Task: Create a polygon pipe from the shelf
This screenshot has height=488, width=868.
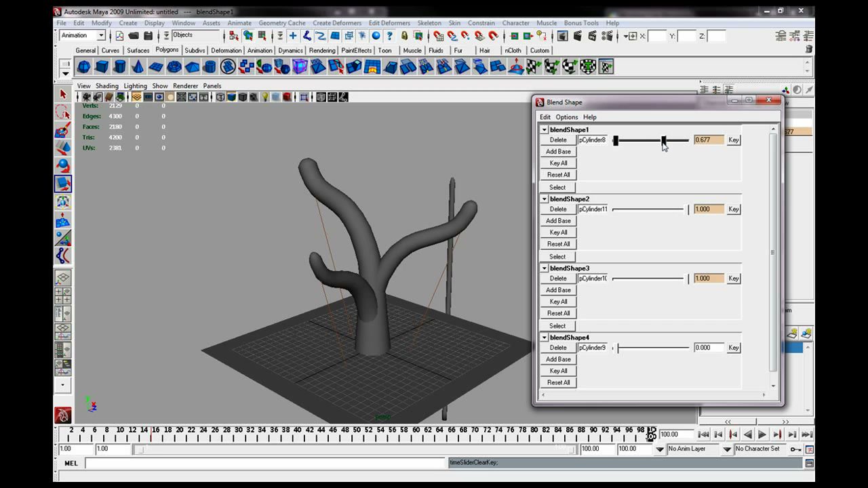Action: 210,66
